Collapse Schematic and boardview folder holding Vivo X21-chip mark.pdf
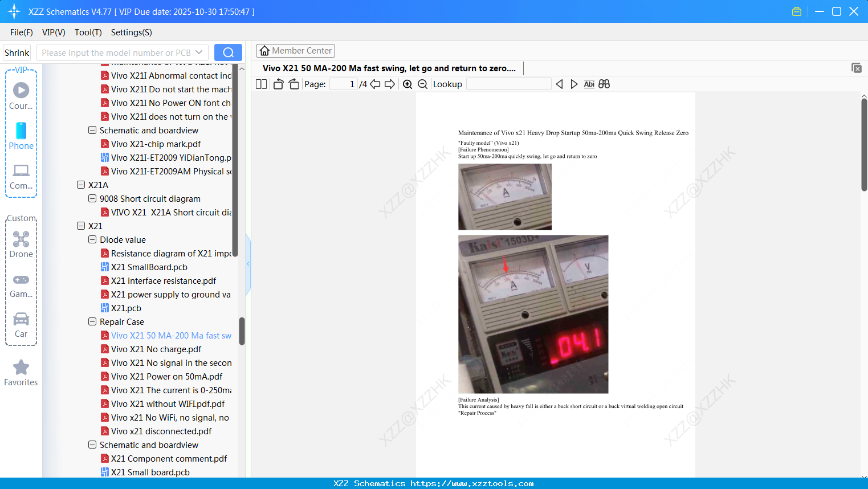 tap(92, 130)
